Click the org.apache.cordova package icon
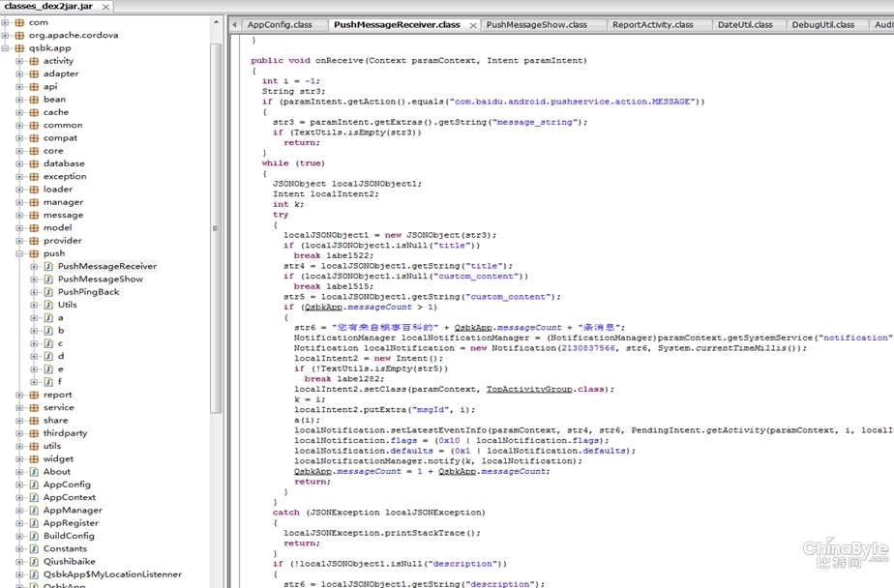Screen dimensions: 894x588 19,36
